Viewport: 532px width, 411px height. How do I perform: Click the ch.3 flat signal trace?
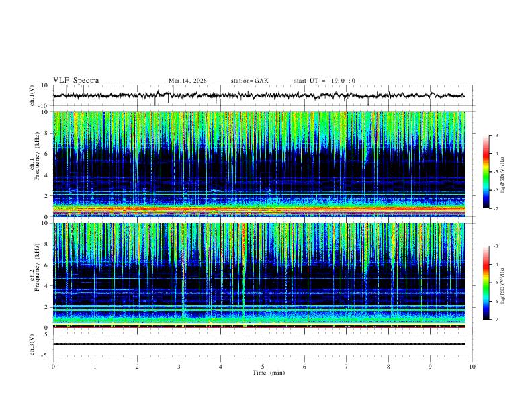pos(259,344)
